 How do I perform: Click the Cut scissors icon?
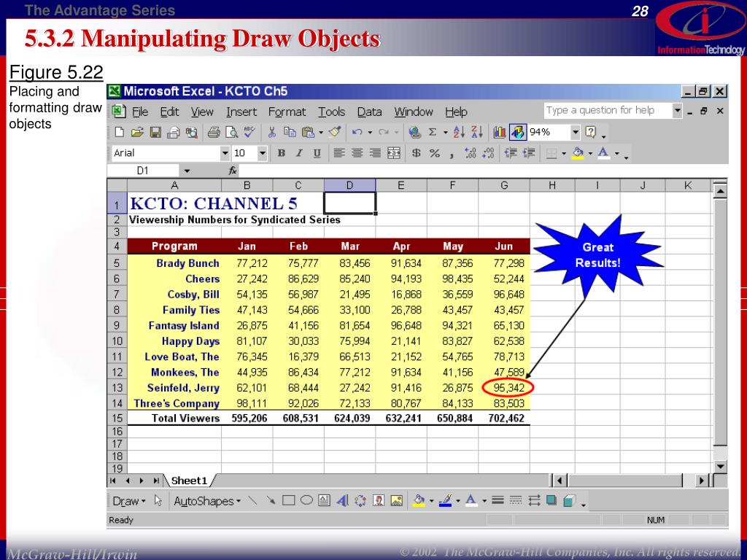[x=271, y=132]
